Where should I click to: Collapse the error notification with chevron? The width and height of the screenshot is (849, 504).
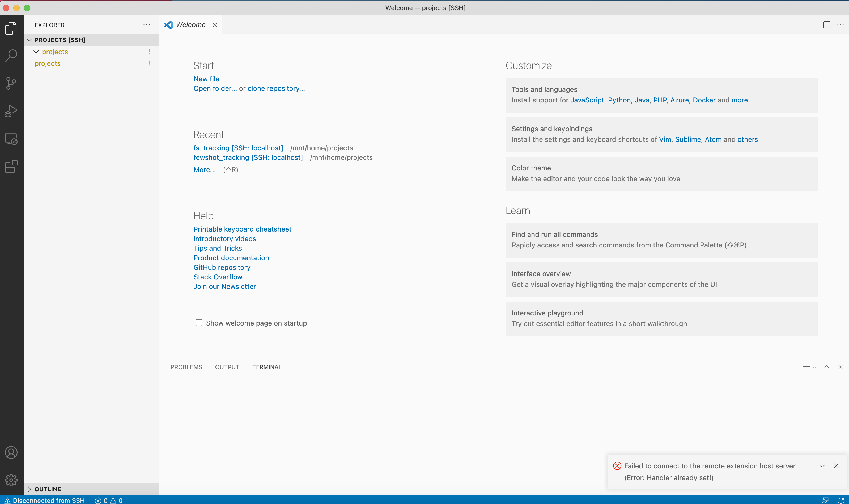click(x=822, y=466)
